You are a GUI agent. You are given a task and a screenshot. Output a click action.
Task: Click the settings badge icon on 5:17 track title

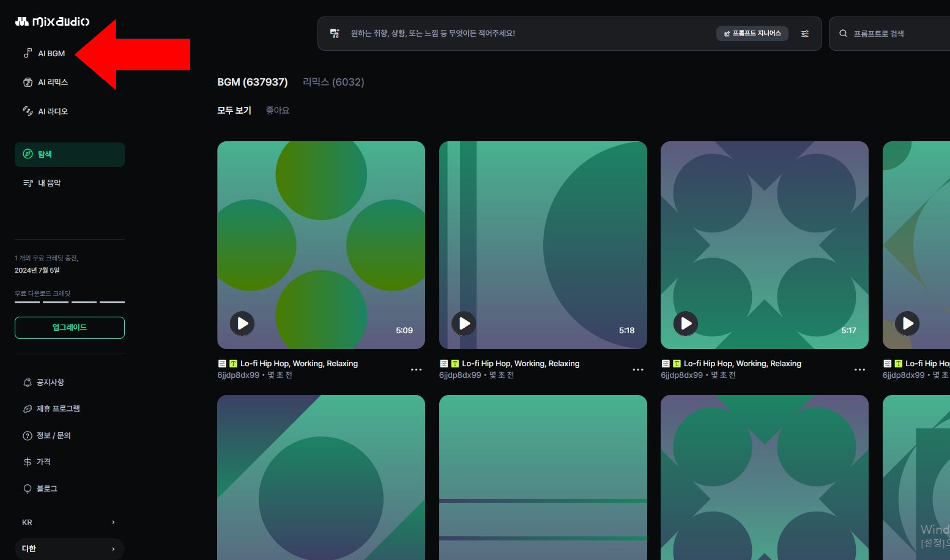coord(666,364)
